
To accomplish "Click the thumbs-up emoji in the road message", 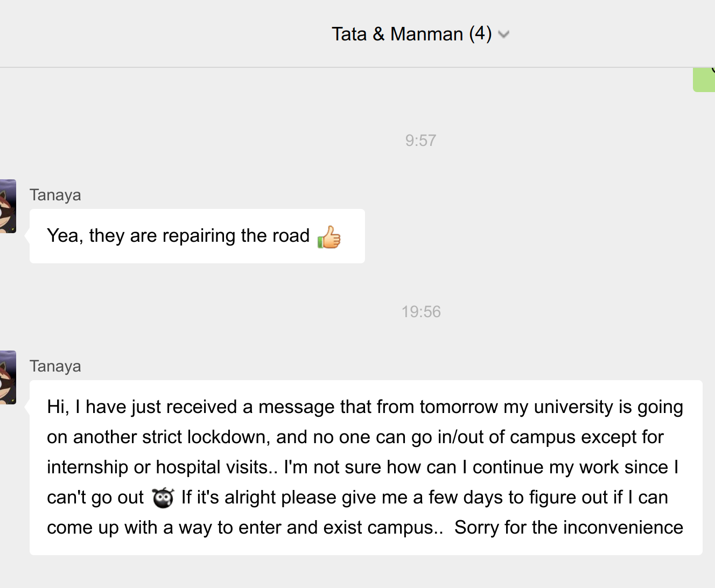I will (x=329, y=237).
